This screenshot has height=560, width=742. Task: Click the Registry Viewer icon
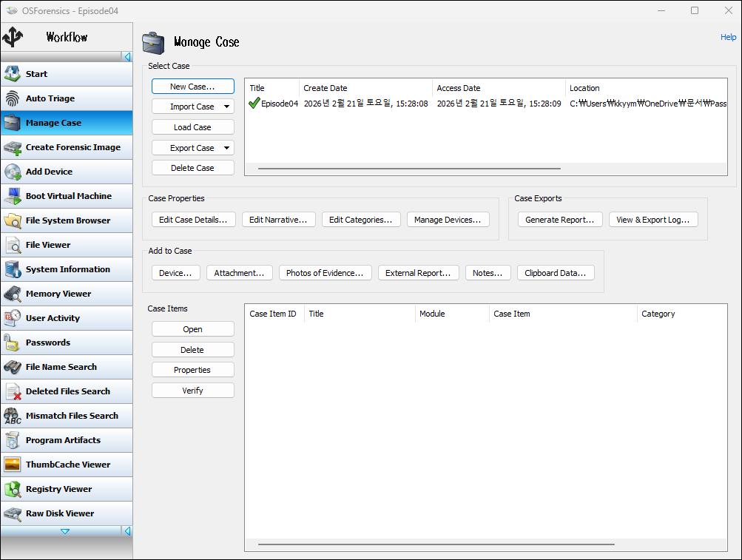[x=13, y=489]
